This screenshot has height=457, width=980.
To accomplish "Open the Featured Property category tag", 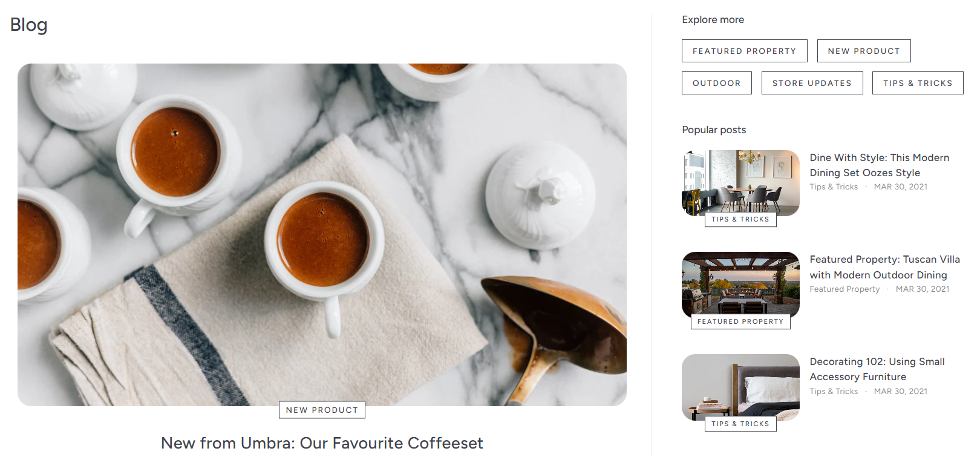I will click(x=744, y=51).
